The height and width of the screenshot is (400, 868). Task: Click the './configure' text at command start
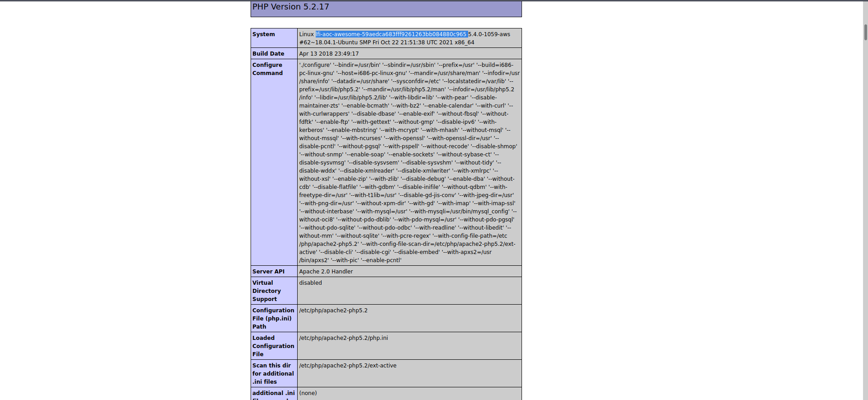pyautogui.click(x=315, y=65)
